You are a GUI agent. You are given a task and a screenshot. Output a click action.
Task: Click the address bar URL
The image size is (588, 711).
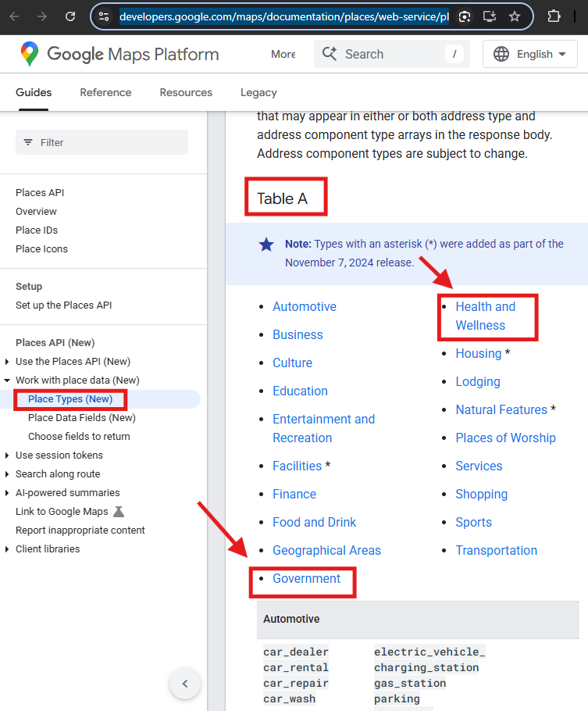283,16
